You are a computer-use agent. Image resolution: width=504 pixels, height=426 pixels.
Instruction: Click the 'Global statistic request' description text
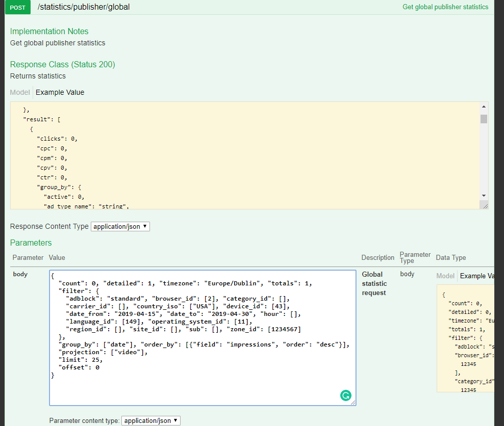pyautogui.click(x=374, y=283)
